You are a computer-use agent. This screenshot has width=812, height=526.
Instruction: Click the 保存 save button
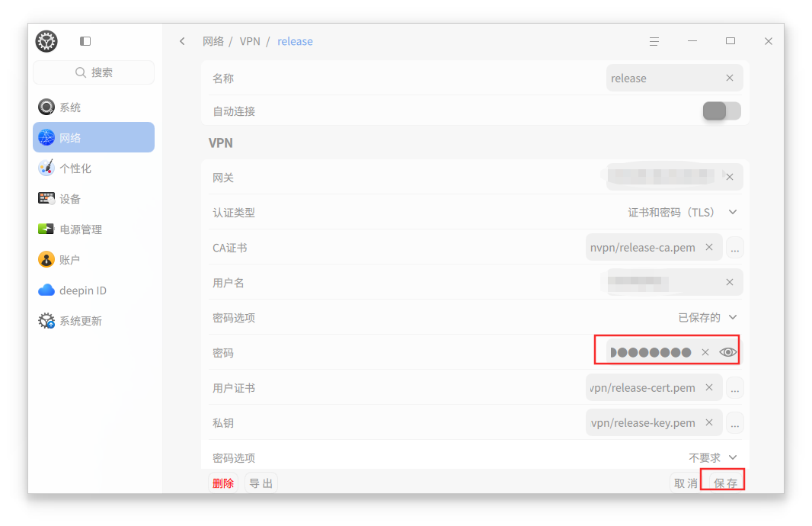pyautogui.click(x=725, y=483)
